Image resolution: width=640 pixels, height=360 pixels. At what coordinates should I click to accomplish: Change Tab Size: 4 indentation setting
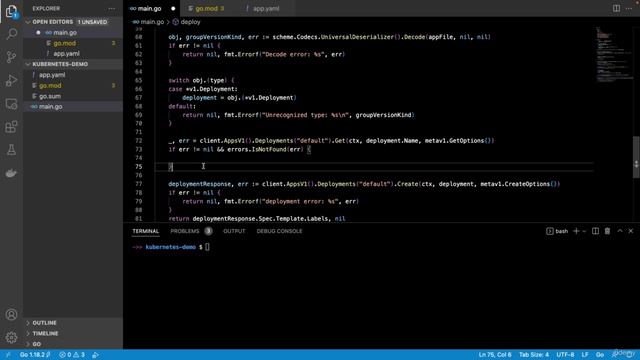(x=533, y=355)
